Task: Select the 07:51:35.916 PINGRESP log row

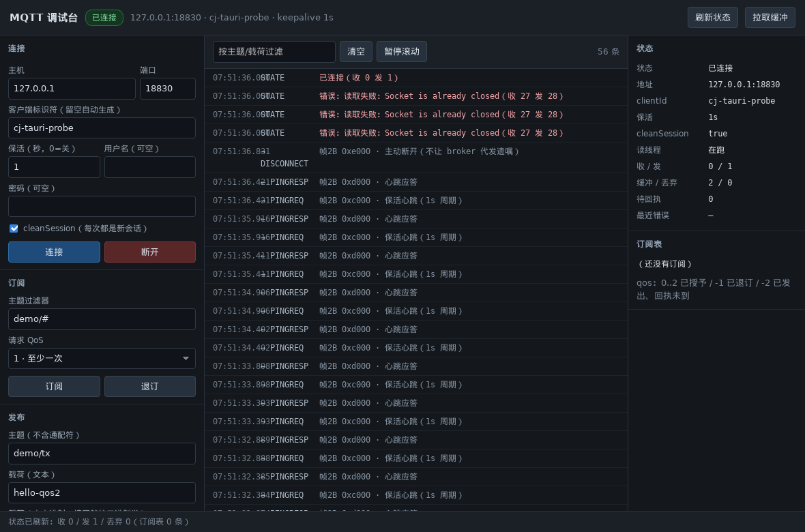Action: click(416, 219)
